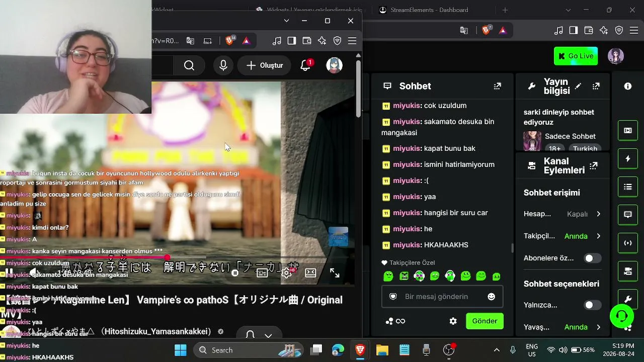
Task: Edit stream info with the pencil icon
Action: tap(578, 86)
